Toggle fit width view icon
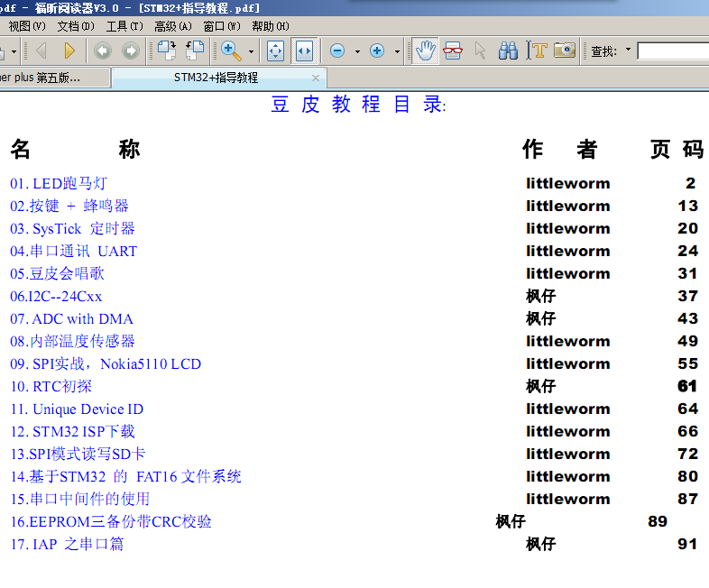709x588 pixels. pos(304,51)
